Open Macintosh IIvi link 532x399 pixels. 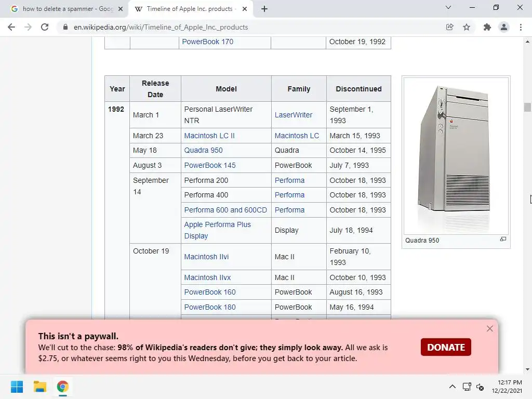point(206,257)
